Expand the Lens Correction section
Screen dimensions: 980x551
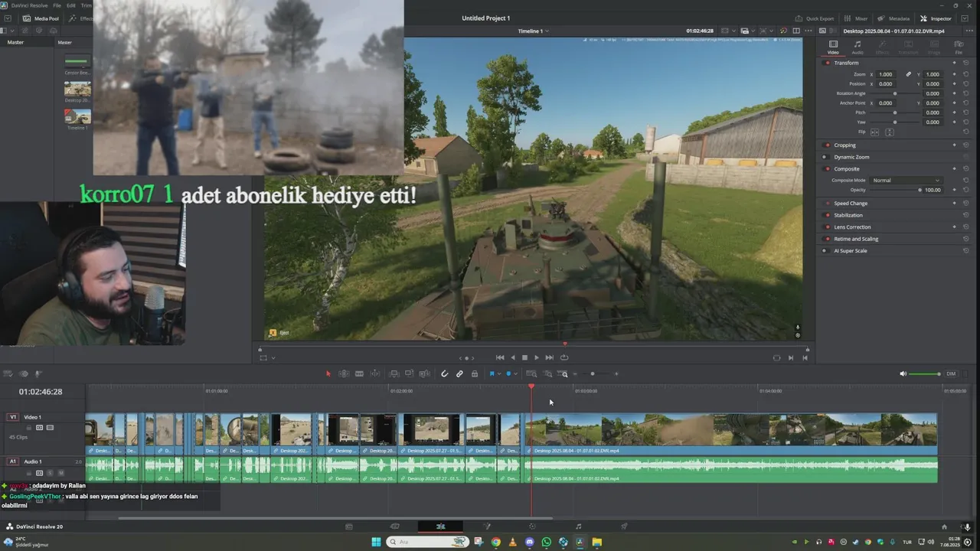[852, 227]
